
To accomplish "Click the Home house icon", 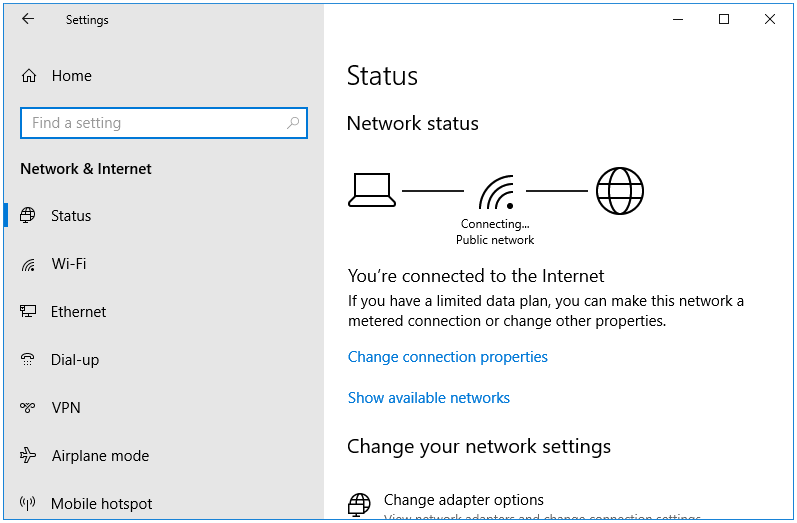I will [29, 76].
